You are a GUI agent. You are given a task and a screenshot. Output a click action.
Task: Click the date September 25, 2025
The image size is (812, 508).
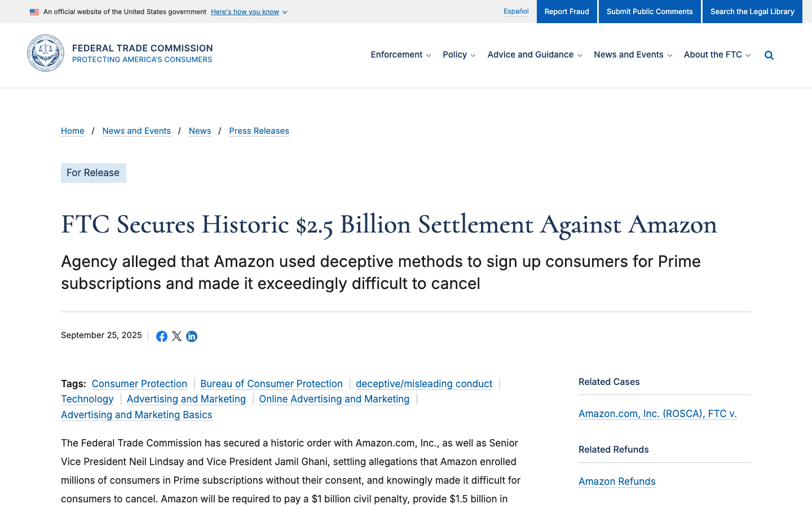pos(101,335)
